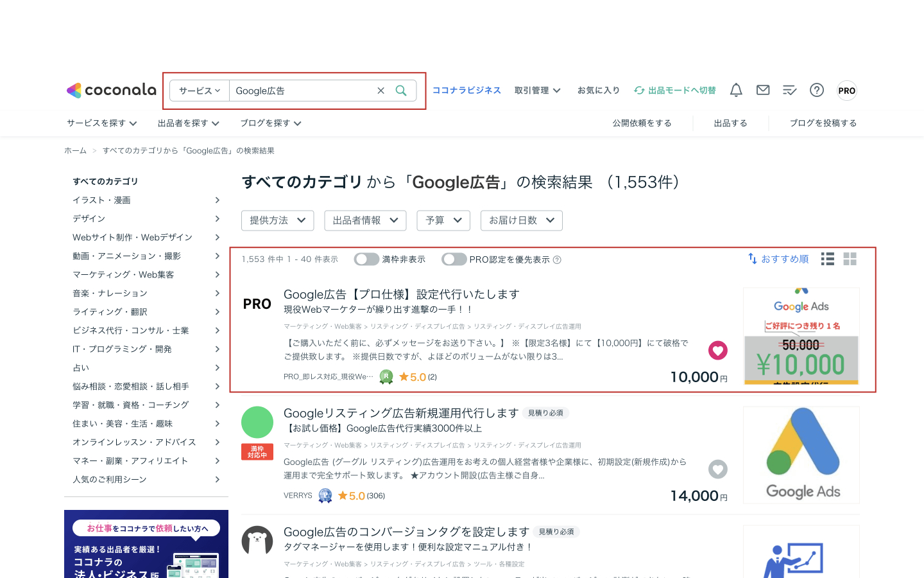924x578 pixels.
Task: Open the message envelope icon
Action: pyautogui.click(x=762, y=90)
